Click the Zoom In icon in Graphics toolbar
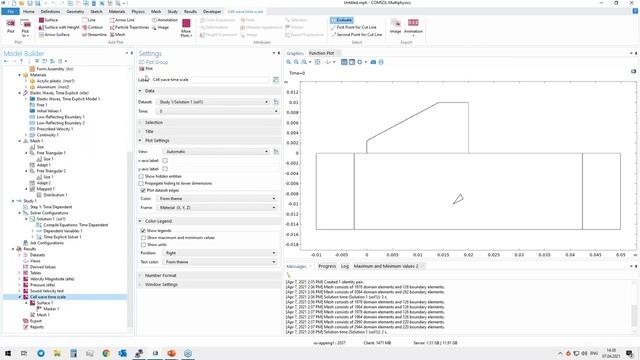Image resolution: width=640 pixels, height=360 pixels. [289, 62]
